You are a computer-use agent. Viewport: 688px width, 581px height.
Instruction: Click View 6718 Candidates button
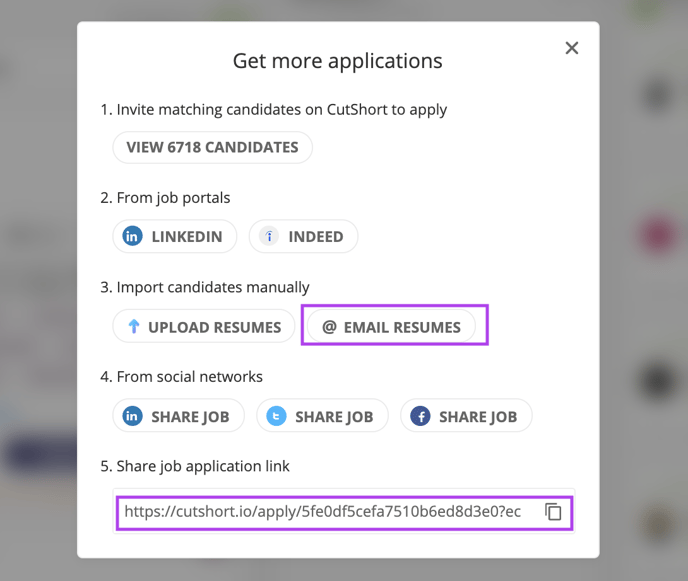point(212,147)
